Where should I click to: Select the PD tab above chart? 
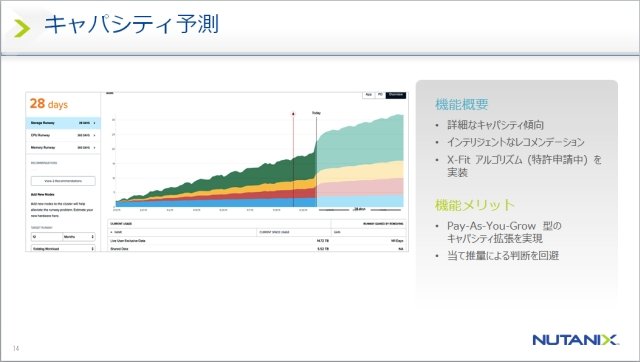pos(380,95)
